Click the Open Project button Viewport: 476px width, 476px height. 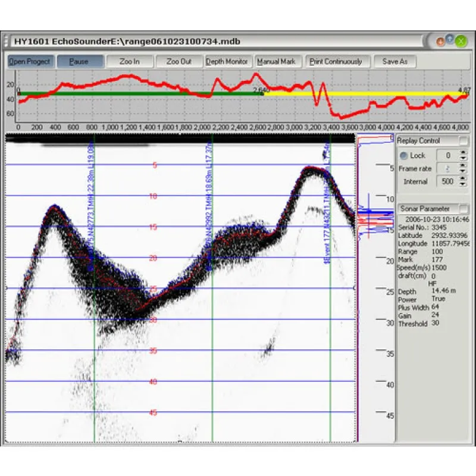click(31, 61)
